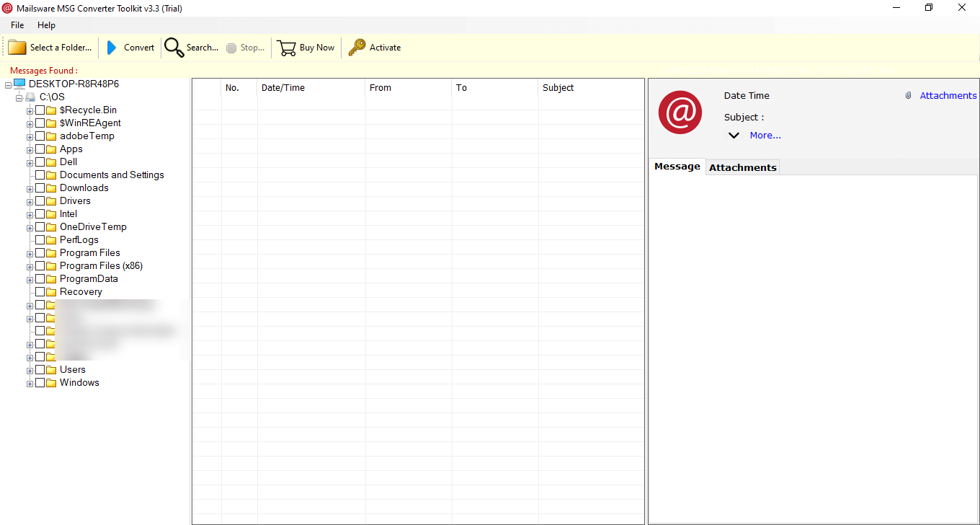Check the adobeTemp folder checkbox
This screenshot has width=980, height=525.
point(40,136)
